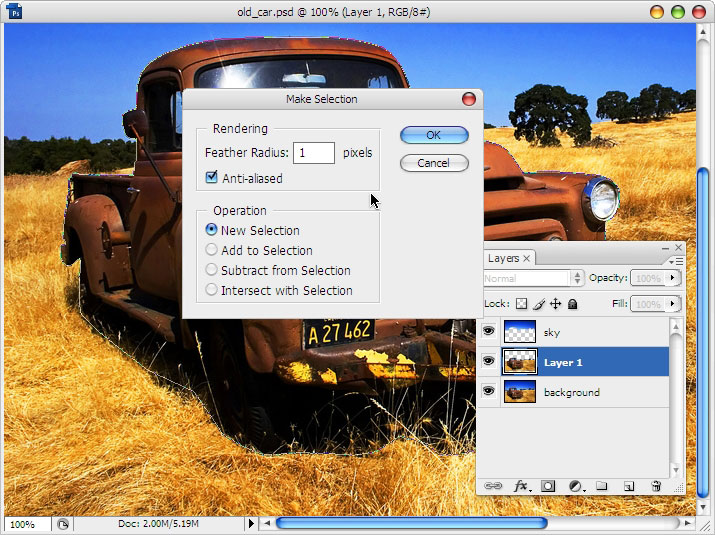Image resolution: width=715 pixels, height=535 pixels.
Task: Click Layer 1 thumbnail
Action: pyautogui.click(x=520, y=362)
